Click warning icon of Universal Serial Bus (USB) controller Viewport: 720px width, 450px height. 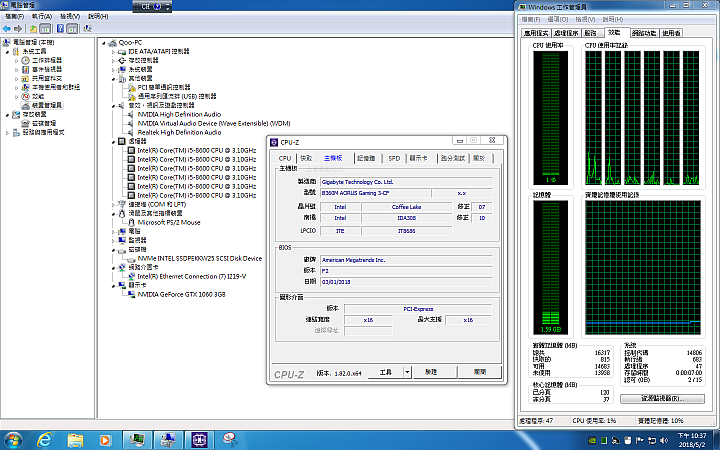click(x=132, y=96)
